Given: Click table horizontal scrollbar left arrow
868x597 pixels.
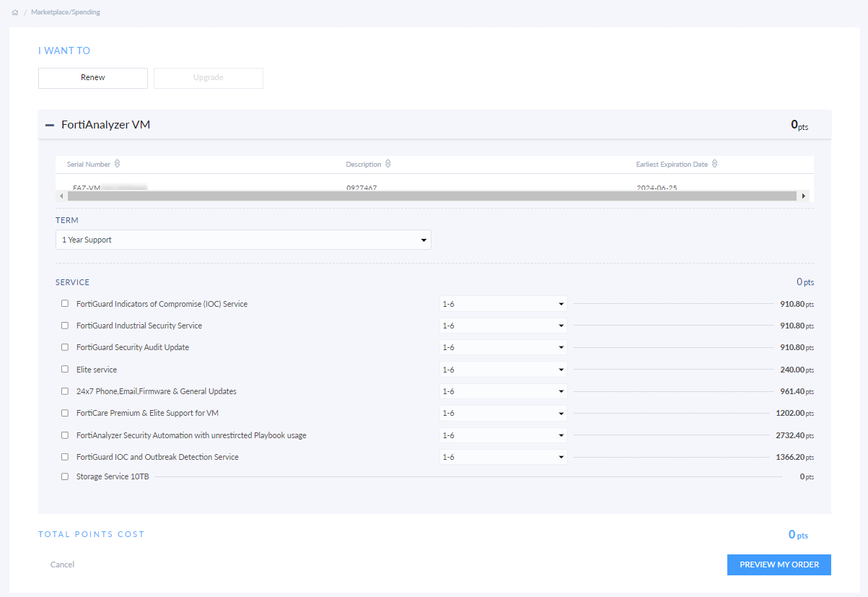Looking at the screenshot, I should 61,196.
